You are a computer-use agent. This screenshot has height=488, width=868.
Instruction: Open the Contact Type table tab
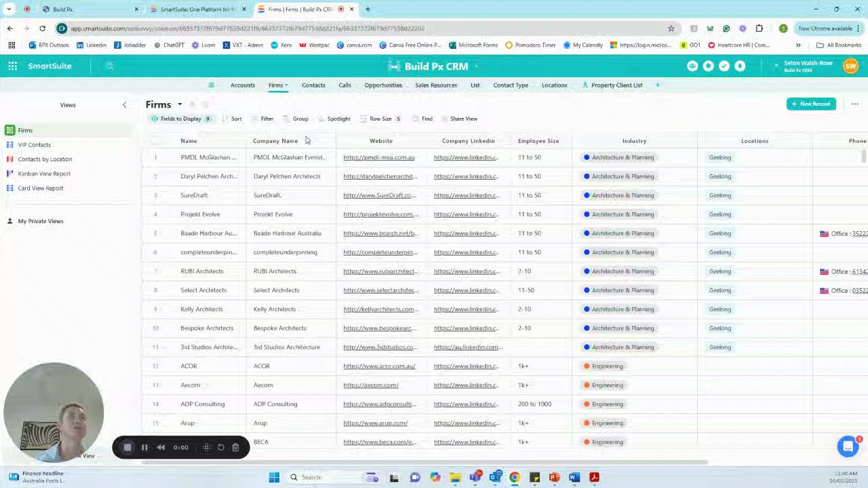pos(511,85)
